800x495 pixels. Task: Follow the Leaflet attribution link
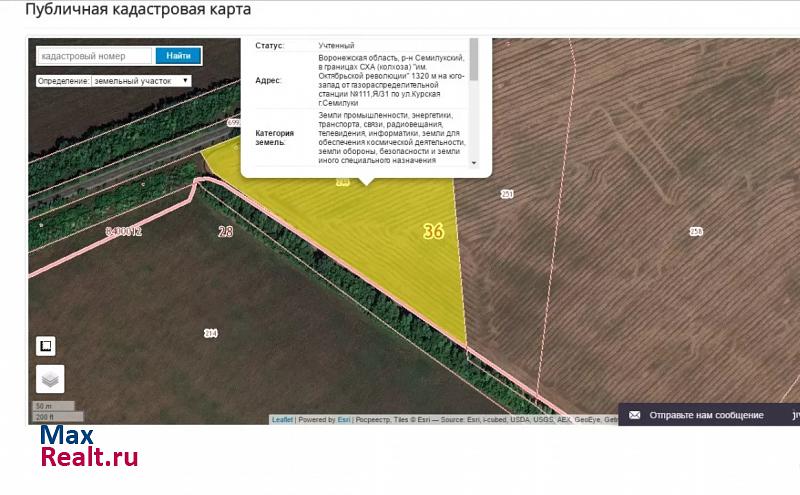click(x=282, y=420)
